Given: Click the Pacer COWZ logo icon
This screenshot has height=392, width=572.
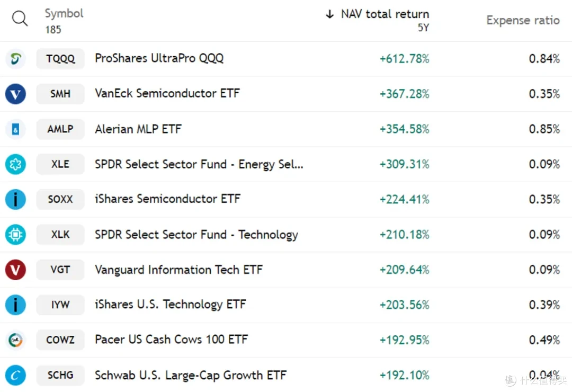Looking at the screenshot, I should (x=15, y=340).
